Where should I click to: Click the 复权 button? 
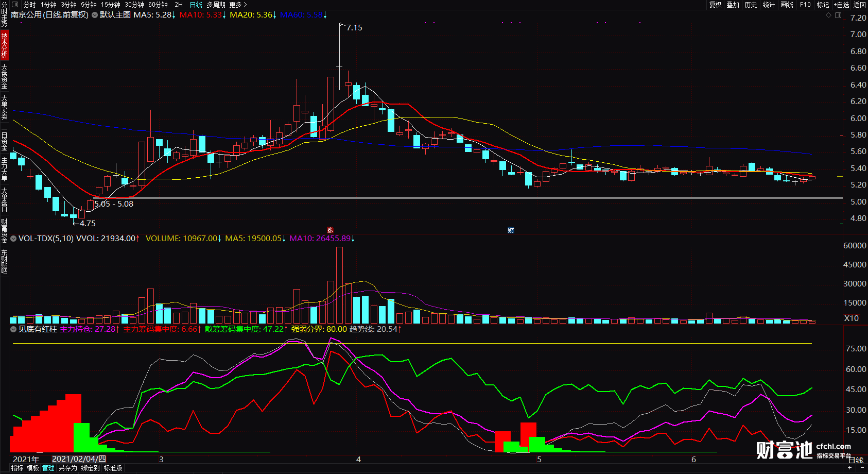[x=716, y=5]
